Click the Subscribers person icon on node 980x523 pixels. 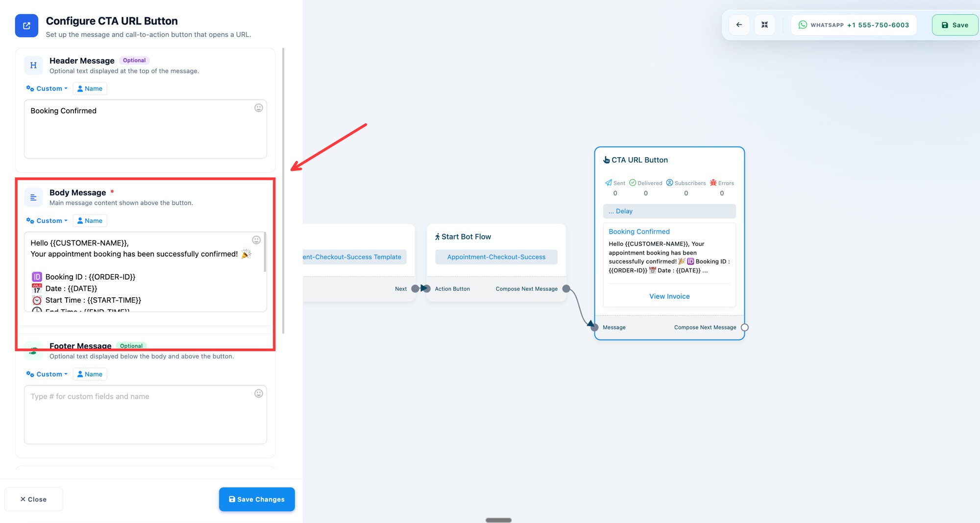(669, 183)
